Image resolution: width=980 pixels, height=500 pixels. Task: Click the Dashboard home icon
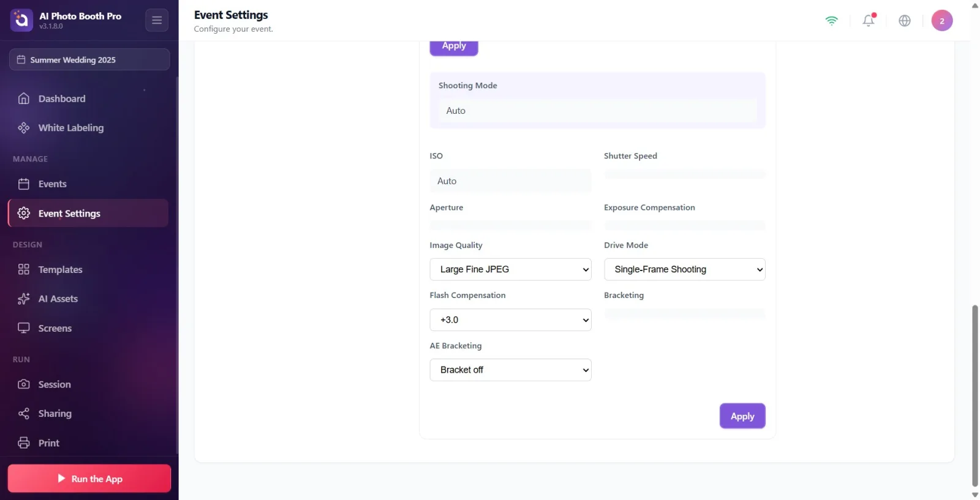pyautogui.click(x=24, y=99)
